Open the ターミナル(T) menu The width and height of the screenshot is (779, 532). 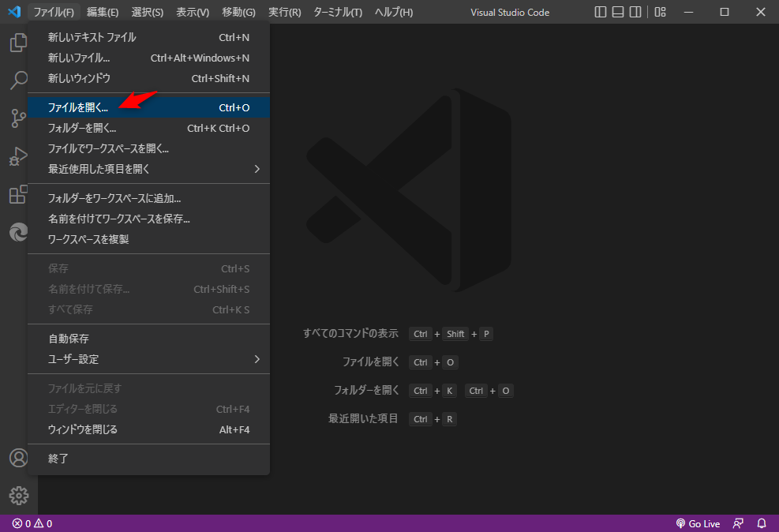[x=338, y=12]
